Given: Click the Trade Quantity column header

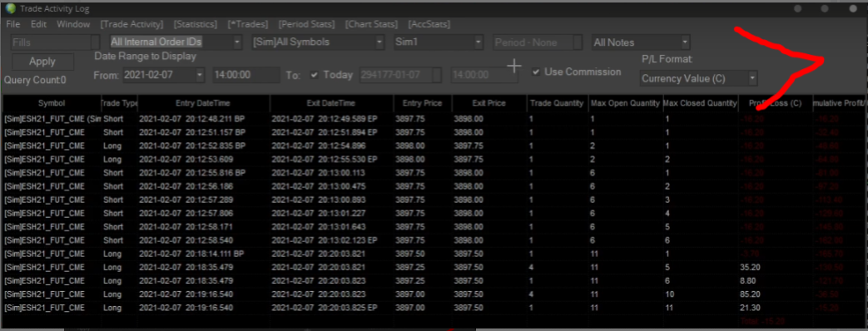Looking at the screenshot, I should coord(557,103).
